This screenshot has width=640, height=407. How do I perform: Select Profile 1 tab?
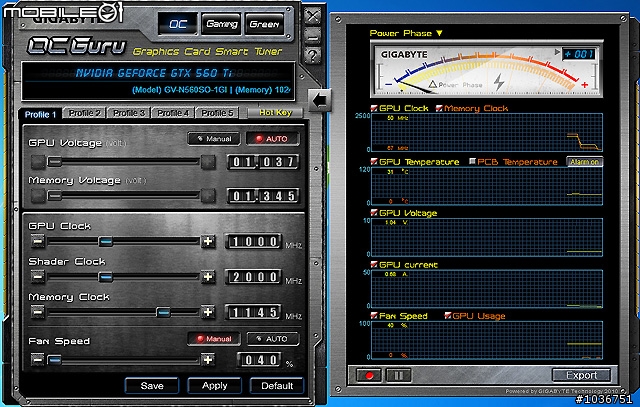click(40, 114)
